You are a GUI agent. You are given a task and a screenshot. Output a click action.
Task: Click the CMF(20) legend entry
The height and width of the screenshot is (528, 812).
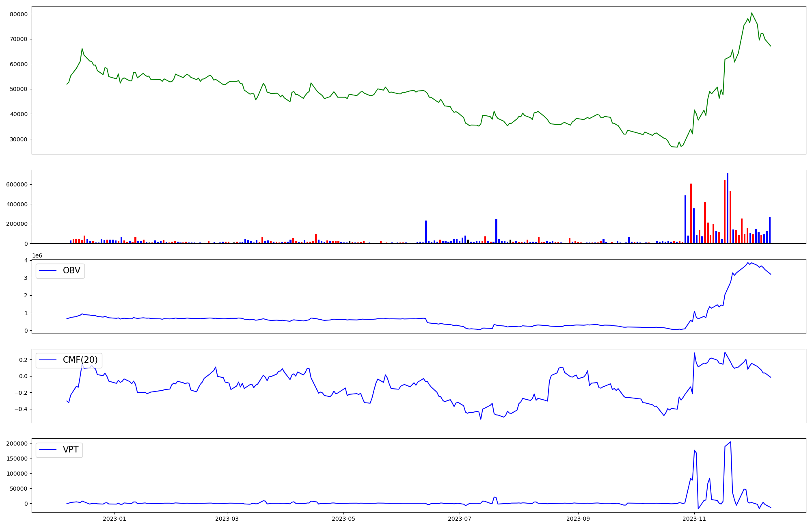80,360
